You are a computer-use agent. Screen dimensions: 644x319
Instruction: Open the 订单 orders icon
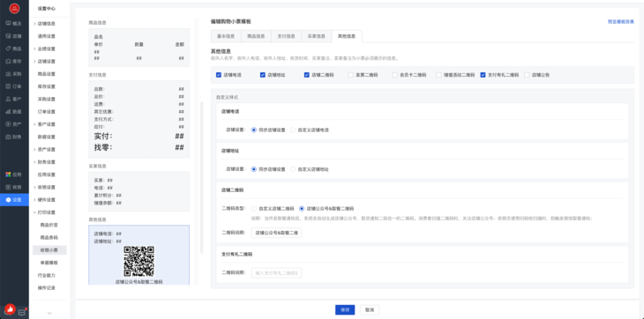point(8,86)
